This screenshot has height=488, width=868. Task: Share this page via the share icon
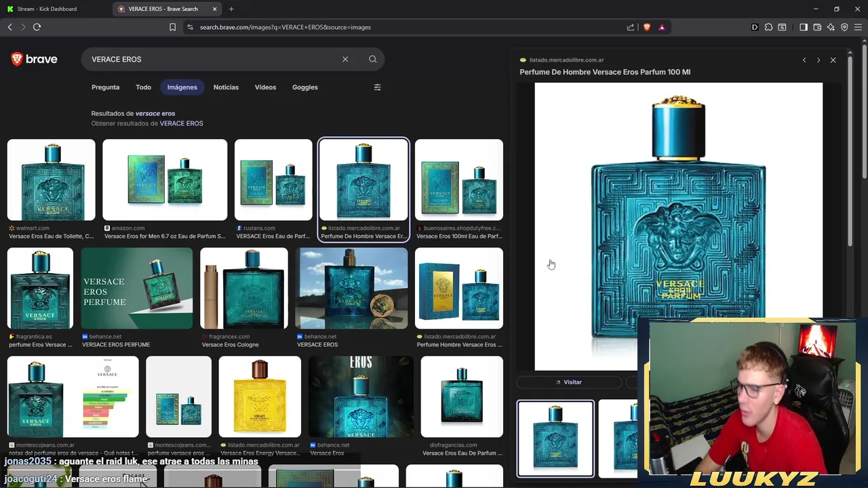click(631, 27)
